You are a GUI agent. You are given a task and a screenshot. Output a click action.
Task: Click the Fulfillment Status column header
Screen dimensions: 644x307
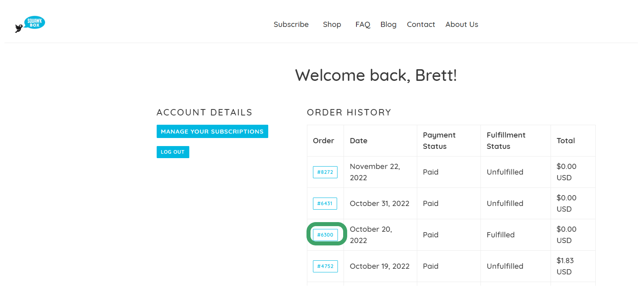click(506, 141)
